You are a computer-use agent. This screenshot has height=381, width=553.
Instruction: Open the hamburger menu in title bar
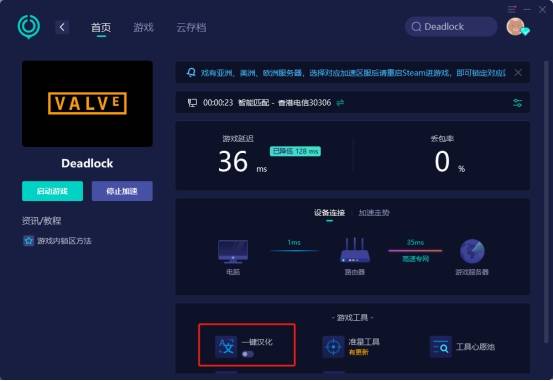click(512, 10)
